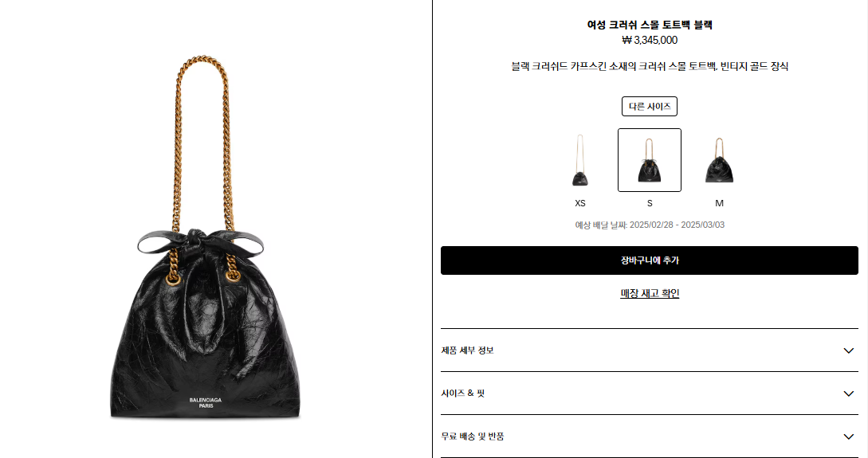
Task: Expand 무료 배송 및 반품 with its chevron
Action: click(848, 436)
